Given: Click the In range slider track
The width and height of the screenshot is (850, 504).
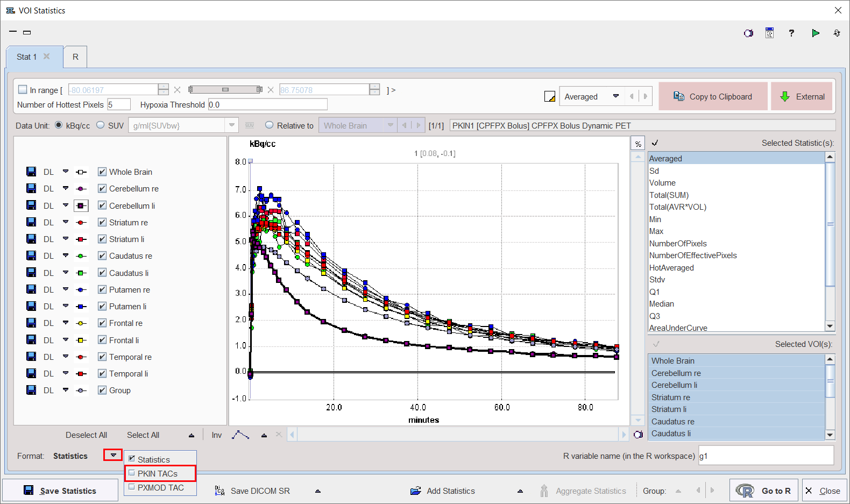Looking at the screenshot, I should click(x=225, y=90).
